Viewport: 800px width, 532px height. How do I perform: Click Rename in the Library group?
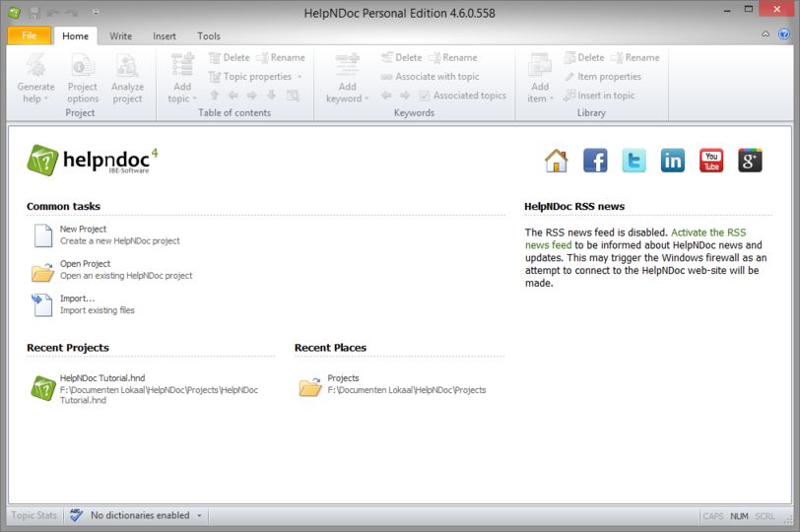[635, 58]
